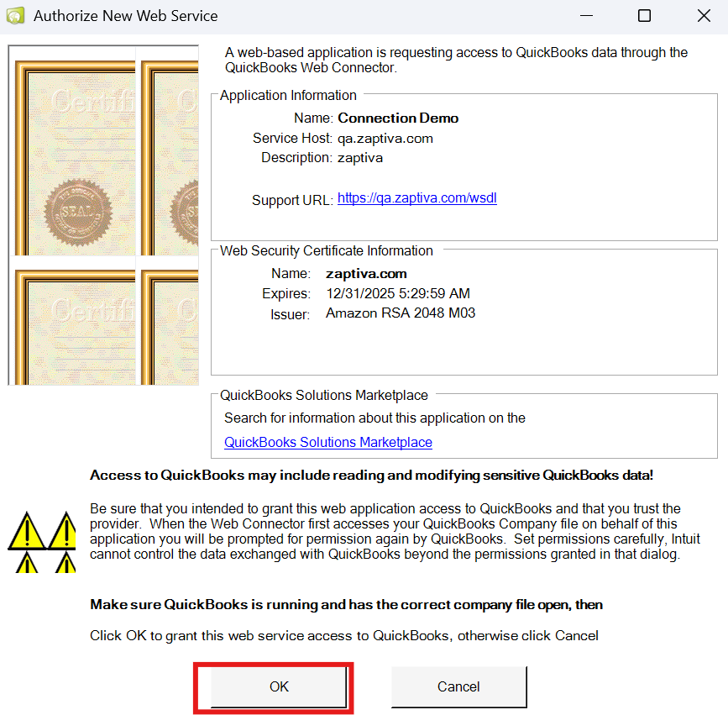Open the Support URL qa.zaptiva.com/wsdl link
728x715 pixels.
(416, 199)
